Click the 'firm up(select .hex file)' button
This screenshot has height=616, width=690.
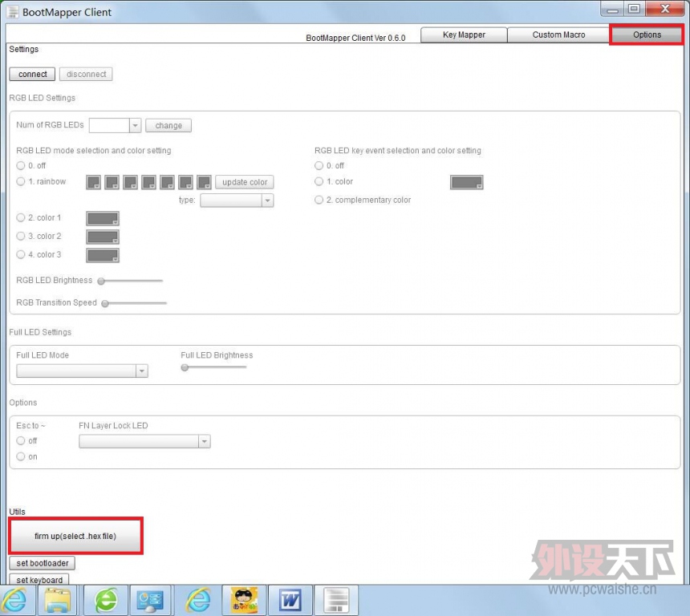[75, 536]
